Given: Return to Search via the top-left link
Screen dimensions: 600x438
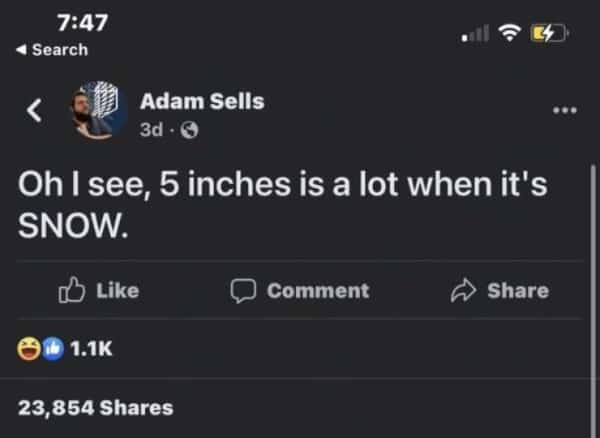Looking at the screenshot, I should coord(55,49).
